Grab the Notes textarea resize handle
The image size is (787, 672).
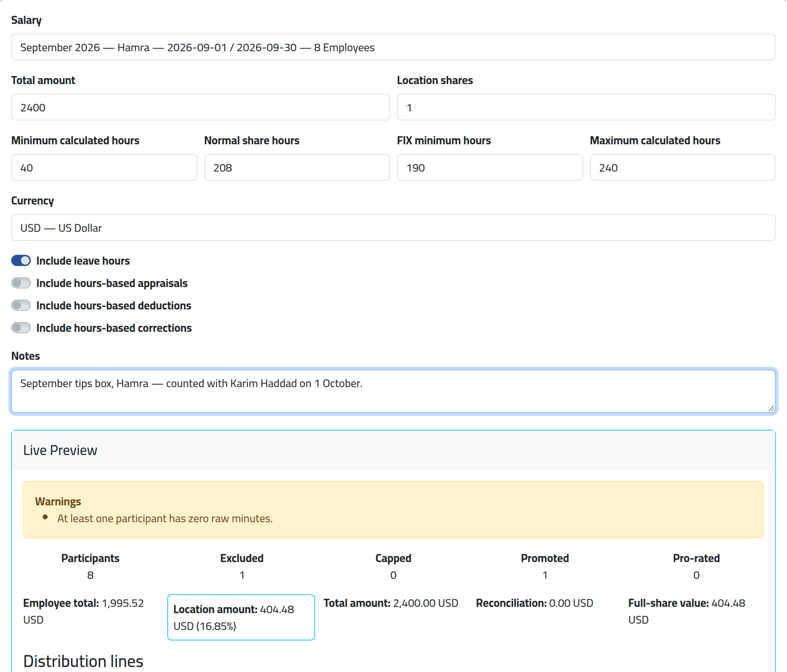point(771,408)
